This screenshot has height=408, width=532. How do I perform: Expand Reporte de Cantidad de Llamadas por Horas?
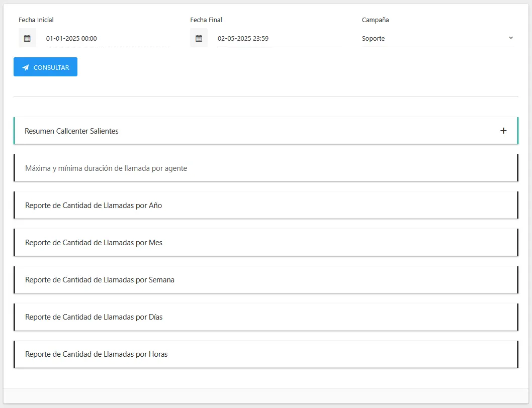(96, 354)
